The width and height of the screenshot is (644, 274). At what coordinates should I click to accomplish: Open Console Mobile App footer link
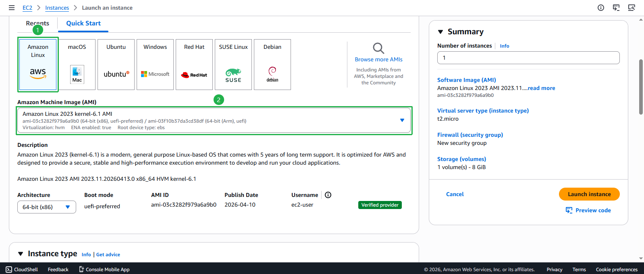104,270
